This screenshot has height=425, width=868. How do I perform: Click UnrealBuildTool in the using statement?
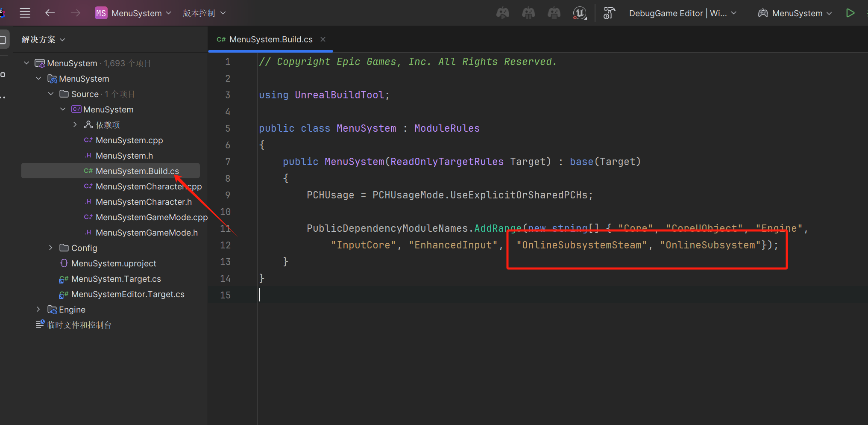(x=340, y=95)
